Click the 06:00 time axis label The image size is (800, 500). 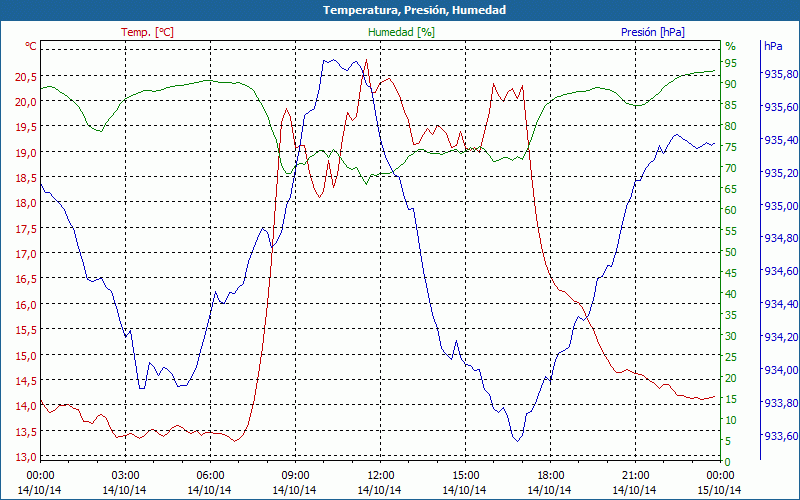pyautogui.click(x=210, y=476)
